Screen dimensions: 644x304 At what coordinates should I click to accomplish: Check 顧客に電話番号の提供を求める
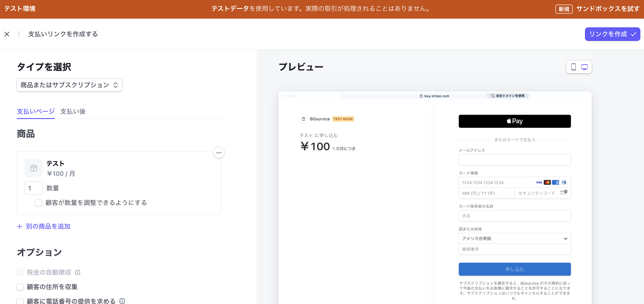(20, 301)
